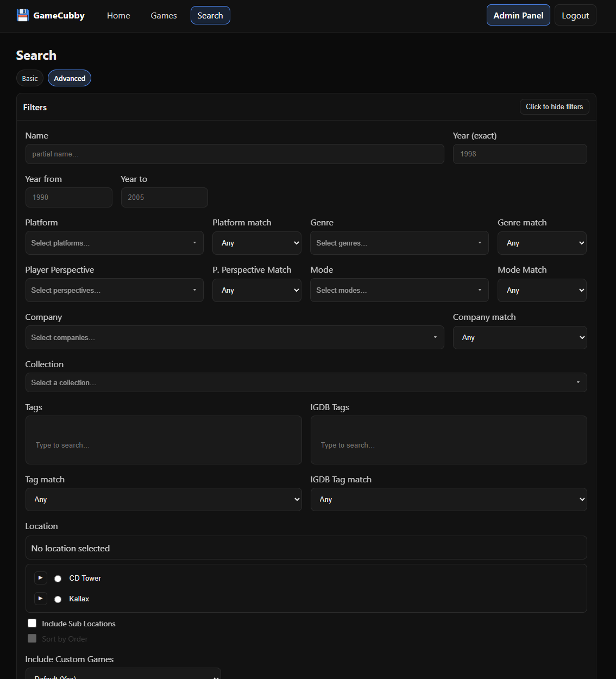Image resolution: width=616 pixels, height=679 pixels.
Task: Open the P. Perspective Match dropdown
Action: tap(257, 290)
